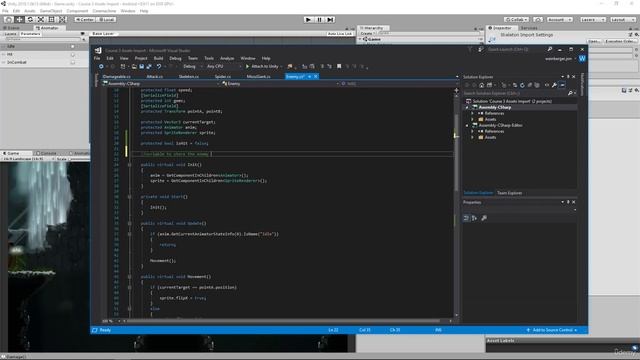The image size is (640, 360).
Task: Click Unity's cloud services icon
Action: [538, 20]
